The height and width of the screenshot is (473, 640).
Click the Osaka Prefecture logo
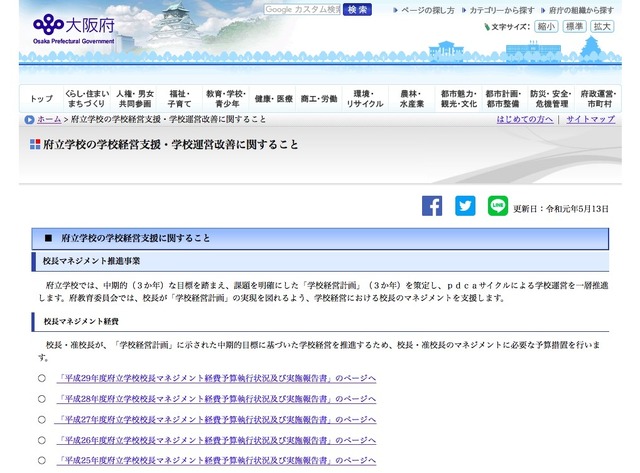click(74, 29)
